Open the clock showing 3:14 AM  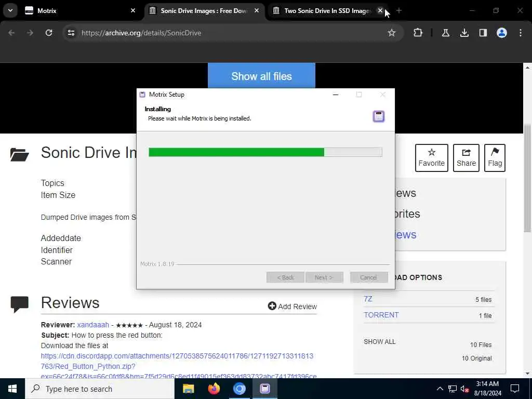[x=487, y=389]
